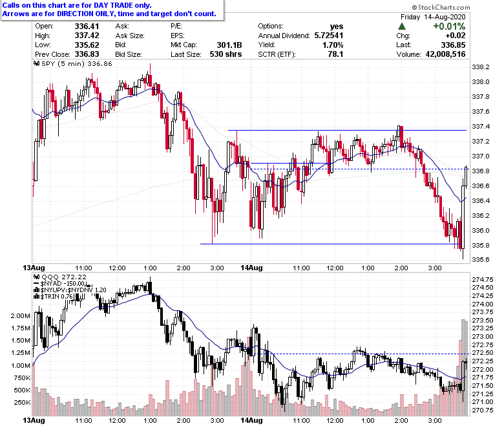The height and width of the screenshot is (426, 504).
Task: Click the 'Bid Size:' label
Action: [x=129, y=54]
